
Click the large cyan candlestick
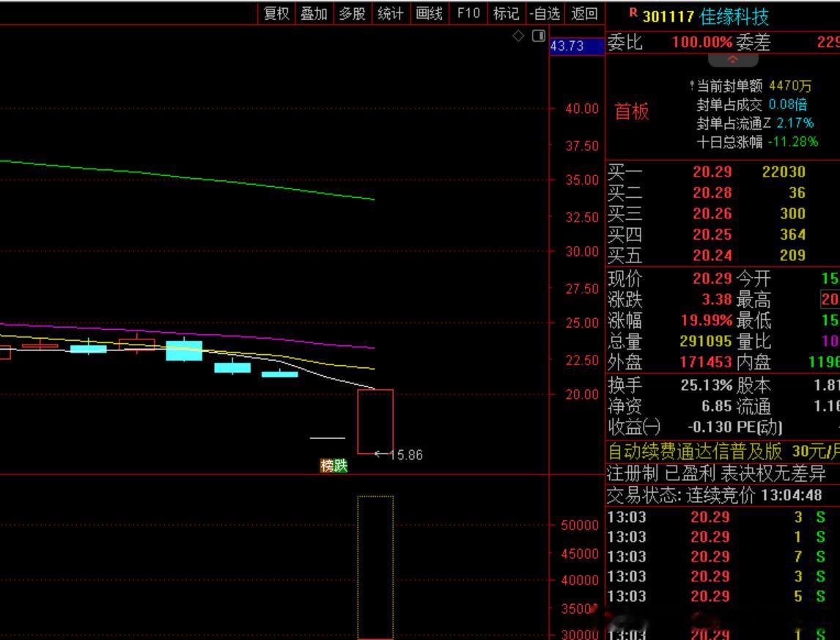(184, 350)
